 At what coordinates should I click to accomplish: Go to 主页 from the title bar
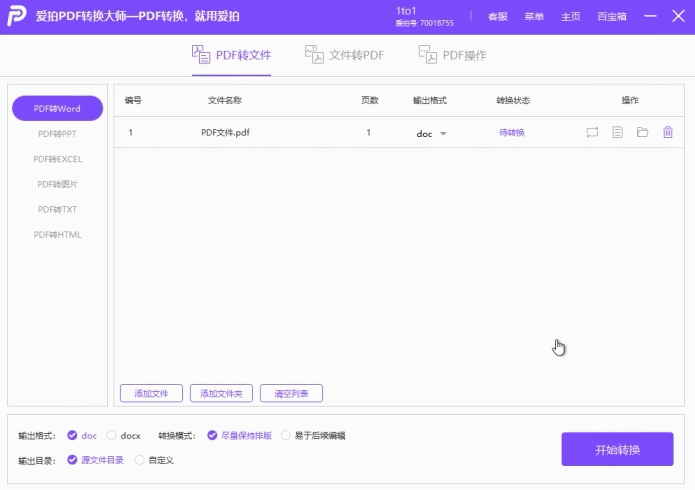click(570, 17)
